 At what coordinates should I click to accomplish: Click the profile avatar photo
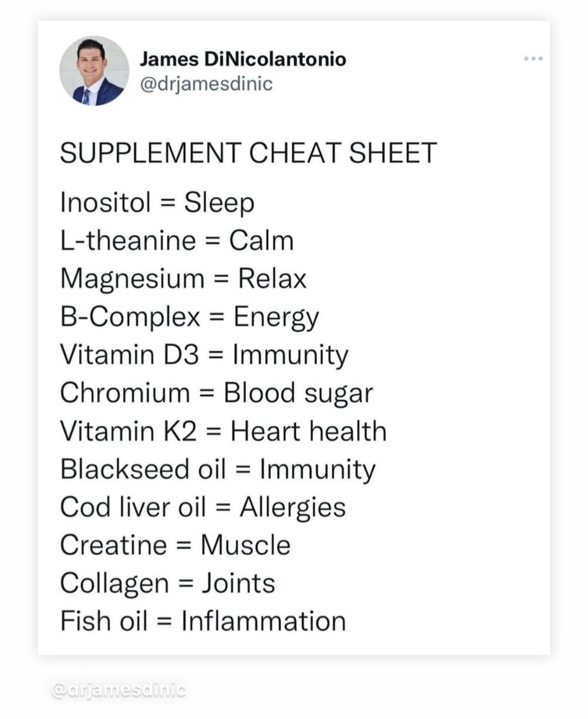94,71
